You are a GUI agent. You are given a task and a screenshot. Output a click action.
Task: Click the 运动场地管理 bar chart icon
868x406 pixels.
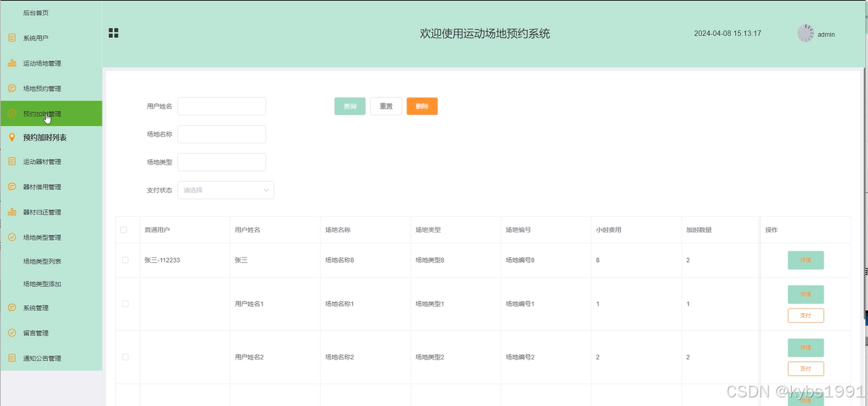12,63
